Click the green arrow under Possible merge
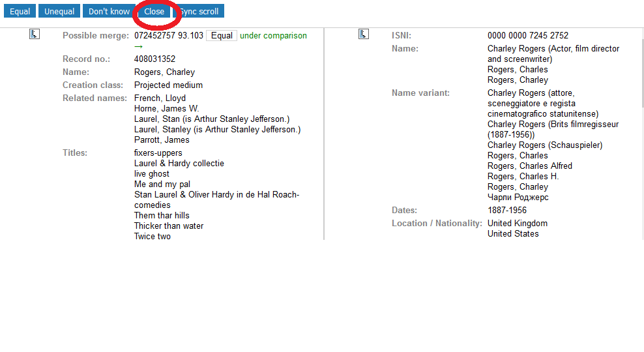 [x=138, y=46]
